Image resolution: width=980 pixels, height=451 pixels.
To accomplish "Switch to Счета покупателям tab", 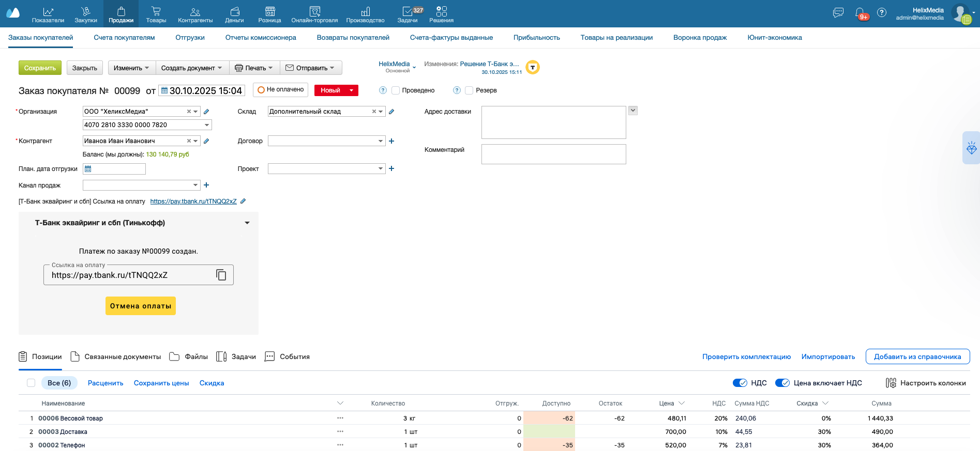I will coord(124,38).
